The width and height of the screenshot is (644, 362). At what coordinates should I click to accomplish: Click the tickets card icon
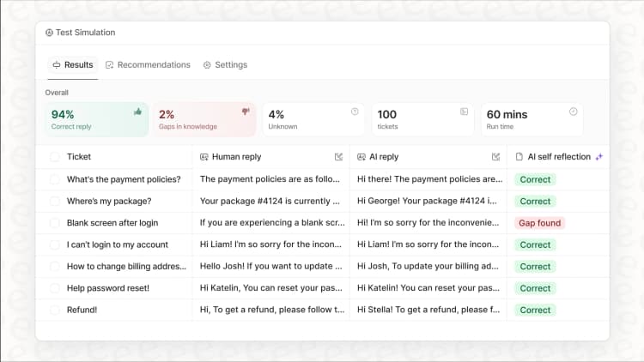(464, 112)
